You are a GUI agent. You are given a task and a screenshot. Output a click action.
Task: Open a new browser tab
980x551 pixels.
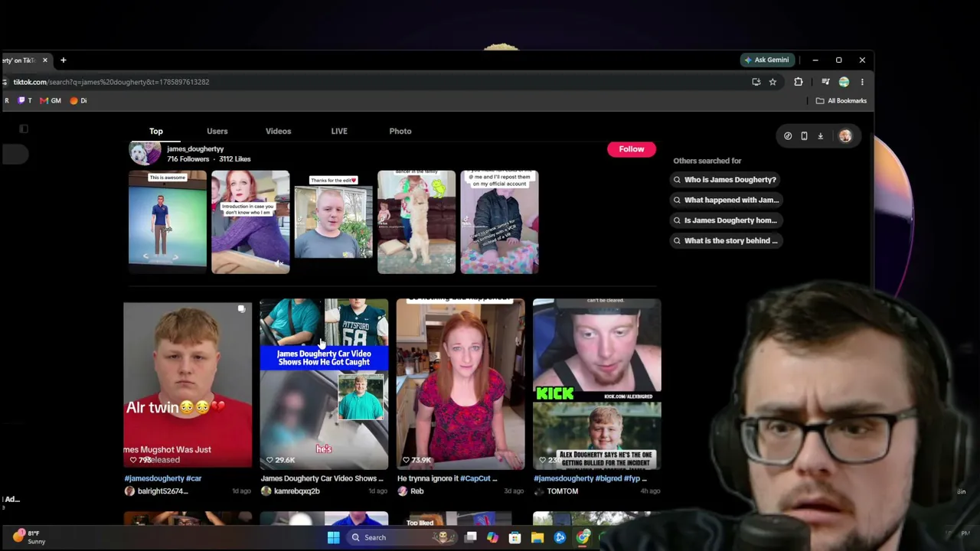point(64,60)
